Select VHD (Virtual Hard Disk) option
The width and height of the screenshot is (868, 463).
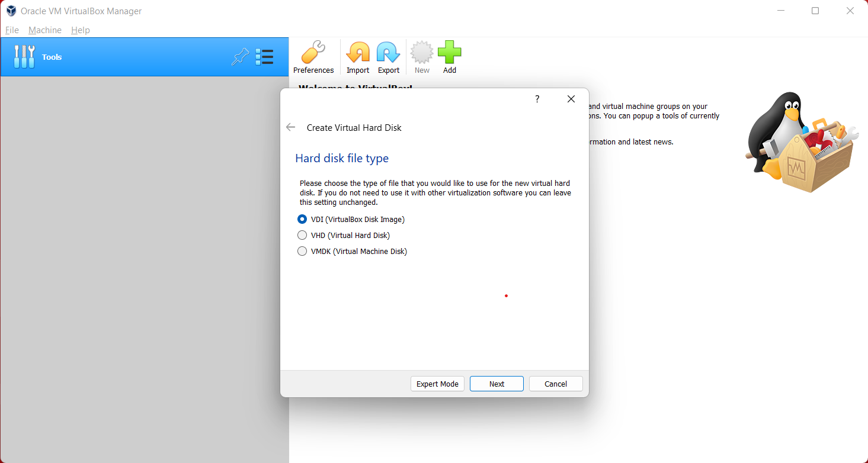[x=302, y=235]
